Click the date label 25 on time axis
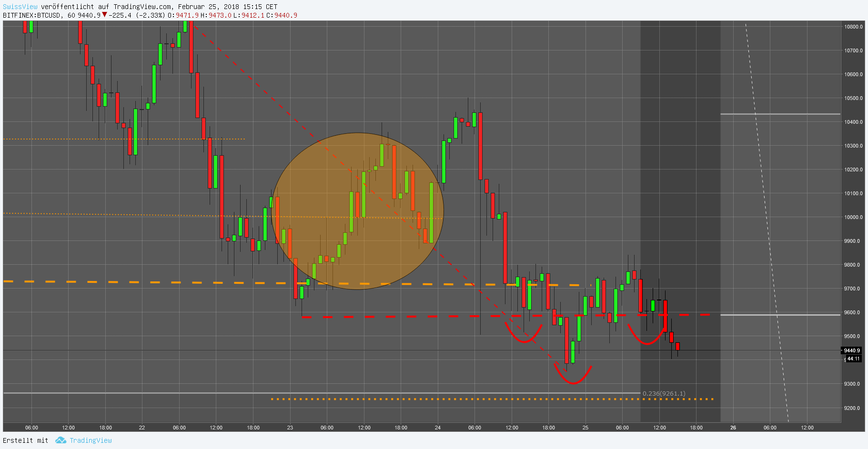The height and width of the screenshot is (449, 868). click(585, 428)
